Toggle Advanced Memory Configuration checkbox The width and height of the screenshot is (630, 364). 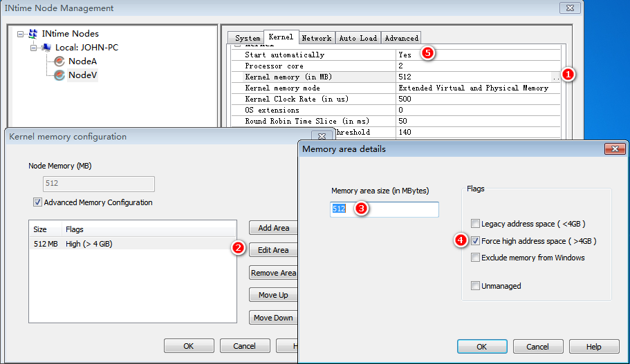click(37, 202)
